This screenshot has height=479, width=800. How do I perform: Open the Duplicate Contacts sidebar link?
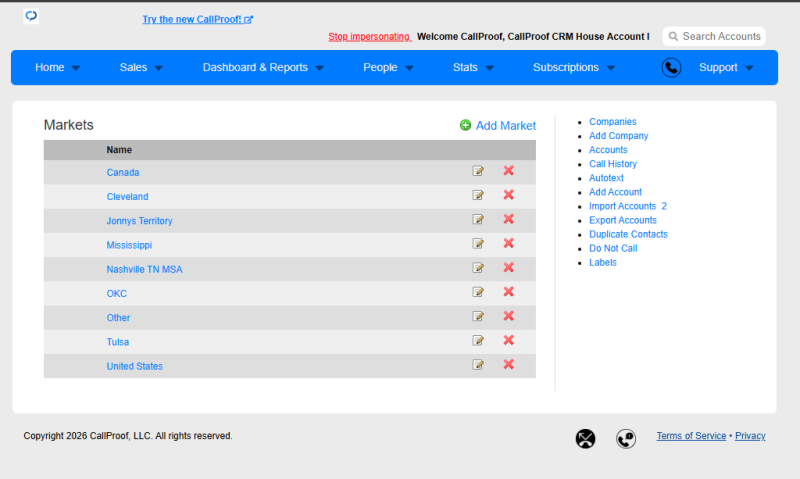[x=628, y=234]
